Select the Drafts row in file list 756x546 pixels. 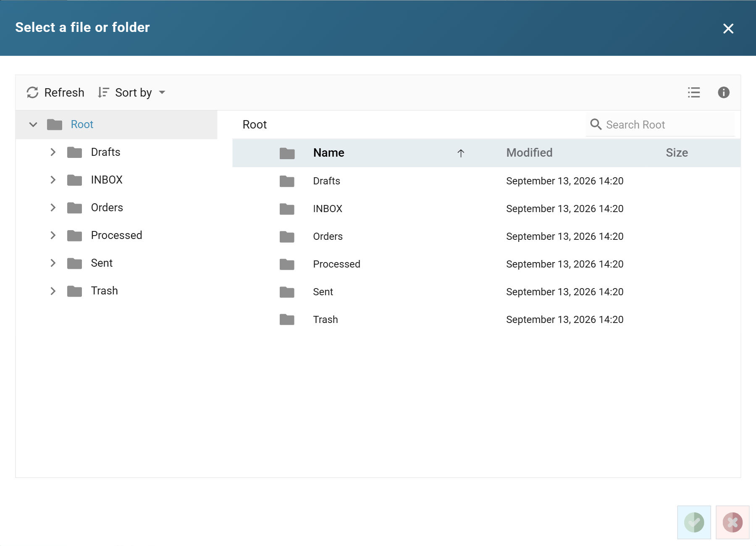[486, 181]
